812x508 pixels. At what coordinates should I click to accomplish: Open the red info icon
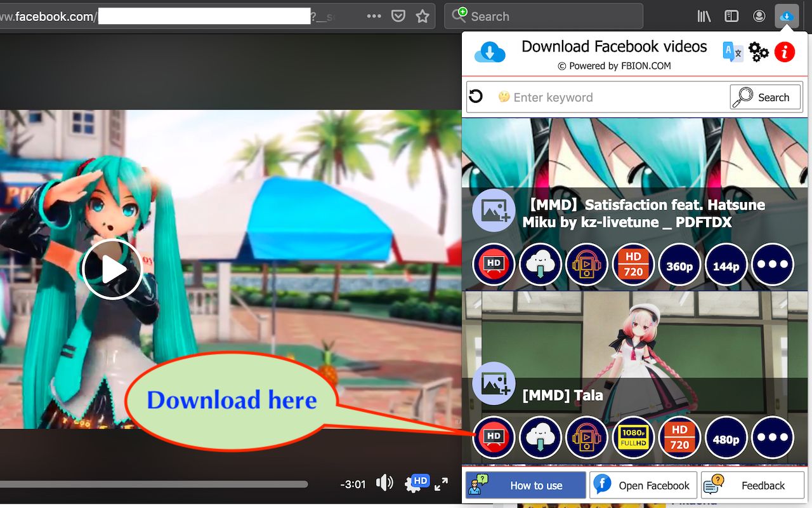pyautogui.click(x=785, y=53)
